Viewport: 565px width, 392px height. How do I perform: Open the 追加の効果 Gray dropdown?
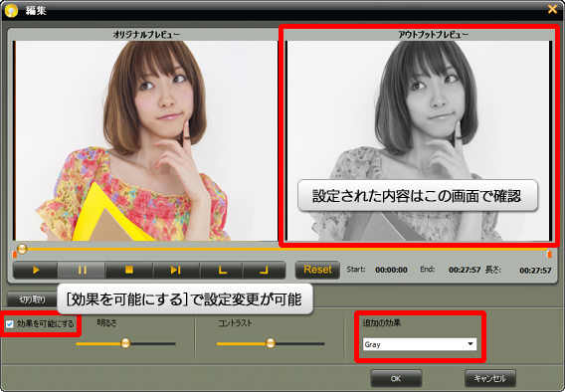(420, 344)
